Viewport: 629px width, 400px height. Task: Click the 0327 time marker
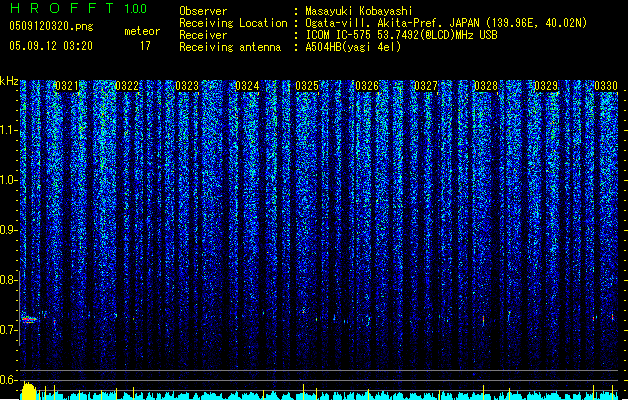pyautogui.click(x=426, y=86)
